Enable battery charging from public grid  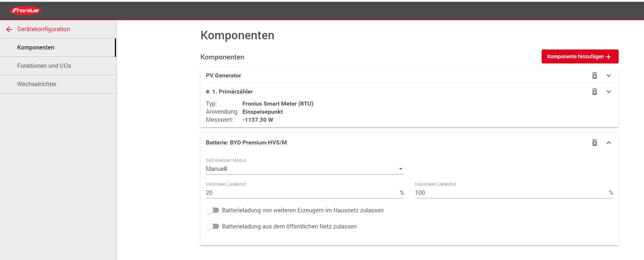[x=212, y=226]
